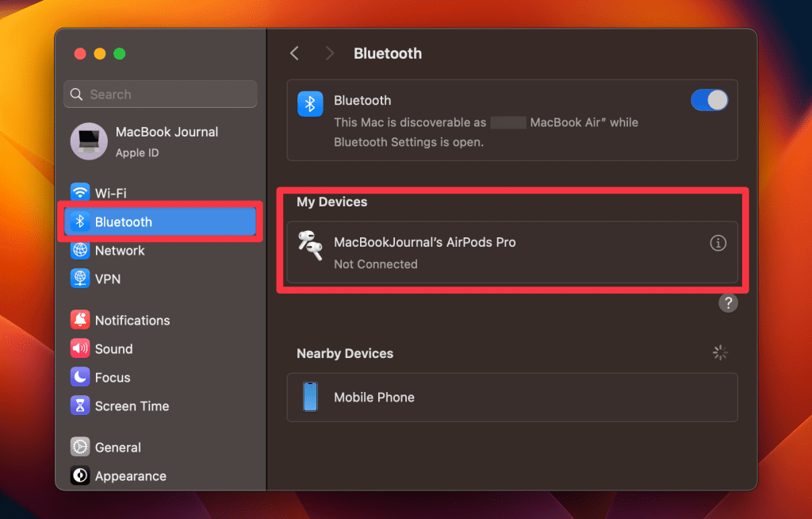Click the Sound speaker icon
Image resolution: width=812 pixels, height=519 pixels.
tap(80, 349)
